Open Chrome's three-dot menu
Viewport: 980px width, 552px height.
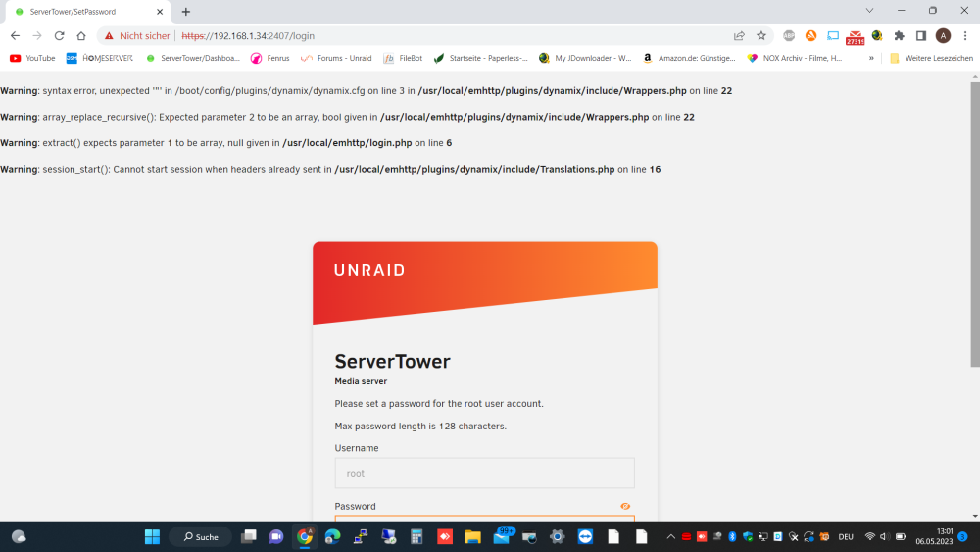pos(965,35)
